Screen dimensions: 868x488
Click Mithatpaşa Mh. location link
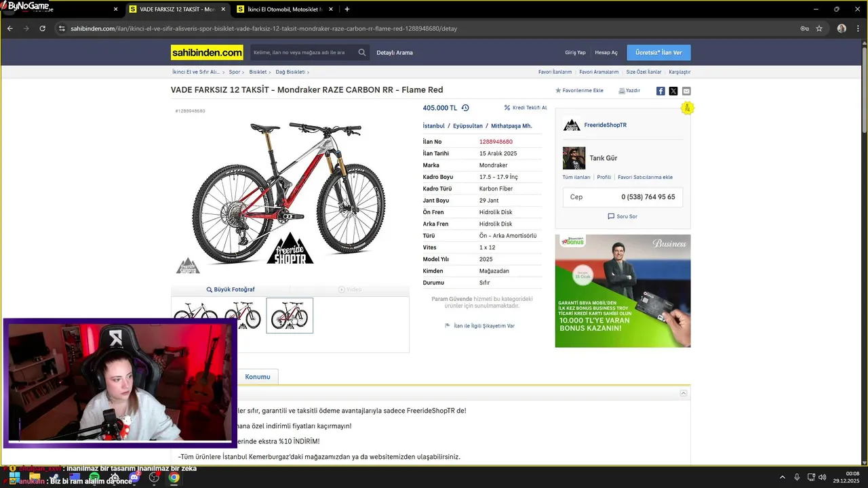(511, 126)
